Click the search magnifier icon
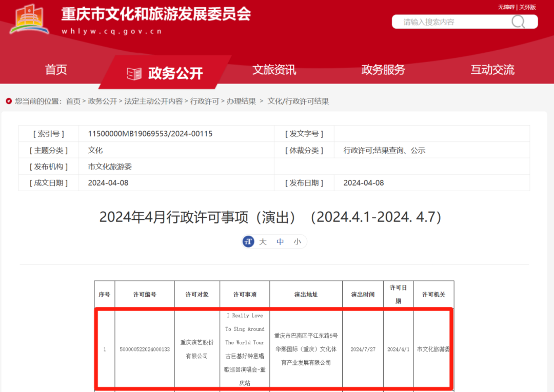 [x=518, y=22]
